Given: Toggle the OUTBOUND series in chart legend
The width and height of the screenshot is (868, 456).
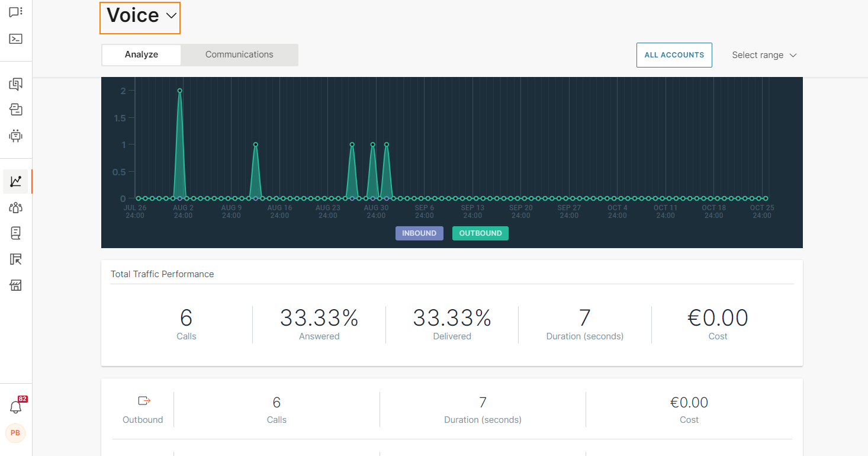Looking at the screenshot, I should click(x=480, y=233).
